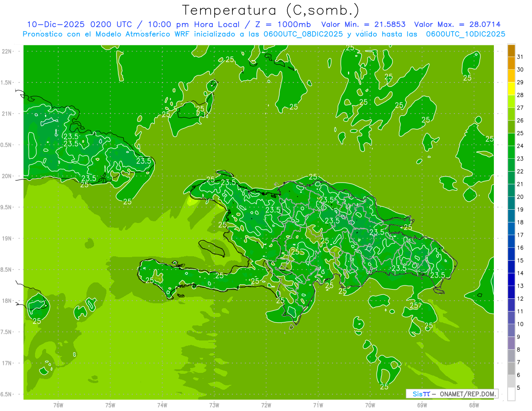Click the color legend label '20'

pyautogui.click(x=520, y=197)
